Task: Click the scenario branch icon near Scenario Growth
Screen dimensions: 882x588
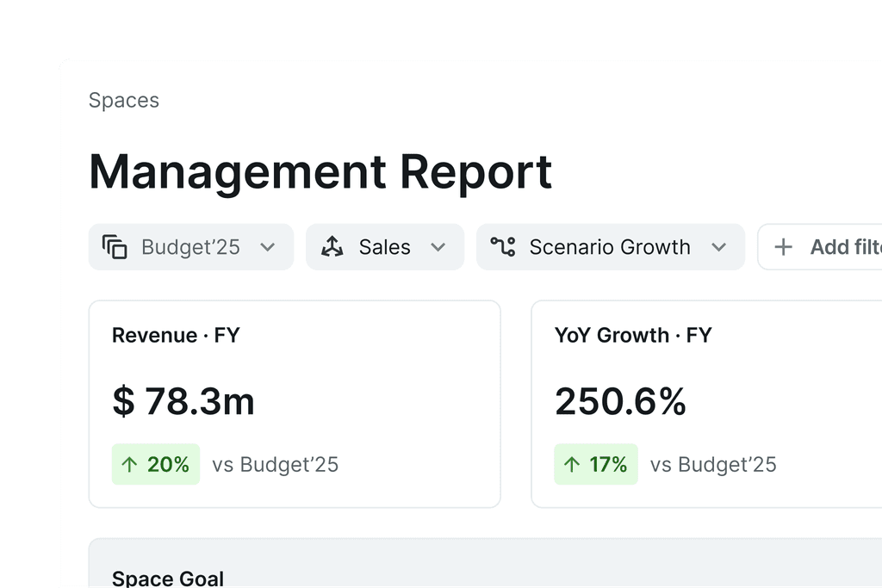Action: pyautogui.click(x=504, y=247)
